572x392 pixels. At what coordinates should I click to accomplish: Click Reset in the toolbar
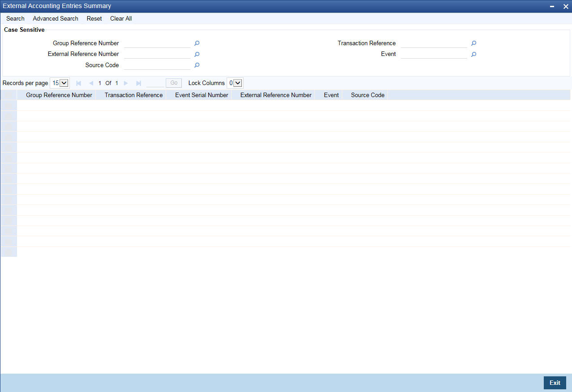(x=94, y=18)
